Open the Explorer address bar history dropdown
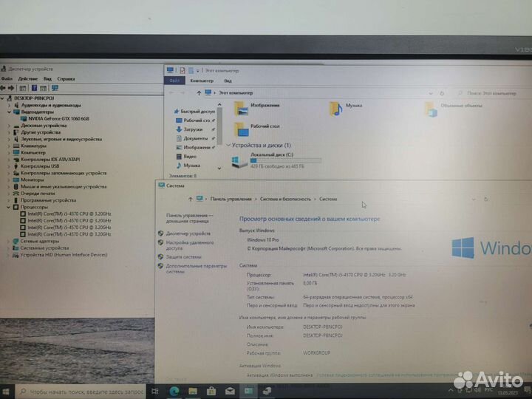Image resolution: width=532 pixels, height=399 pixels. click(x=431, y=93)
